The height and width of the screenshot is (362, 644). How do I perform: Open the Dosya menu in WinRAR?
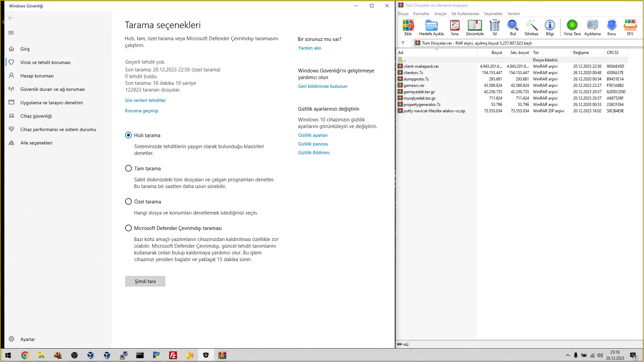click(403, 14)
